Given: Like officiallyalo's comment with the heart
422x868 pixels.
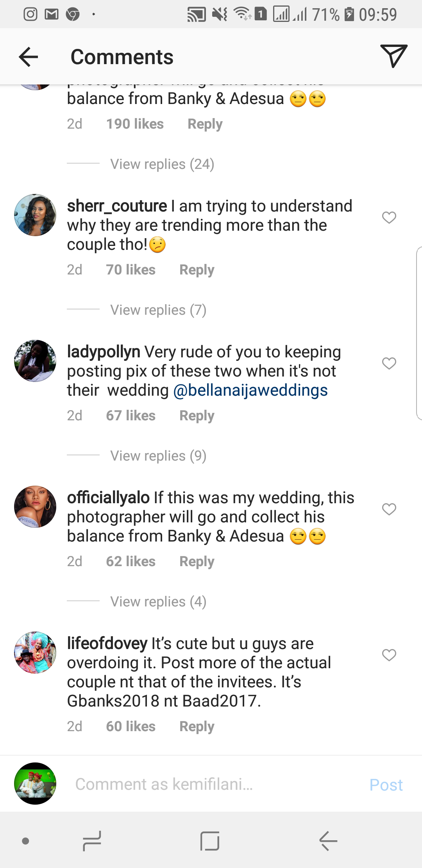Looking at the screenshot, I should click(389, 509).
